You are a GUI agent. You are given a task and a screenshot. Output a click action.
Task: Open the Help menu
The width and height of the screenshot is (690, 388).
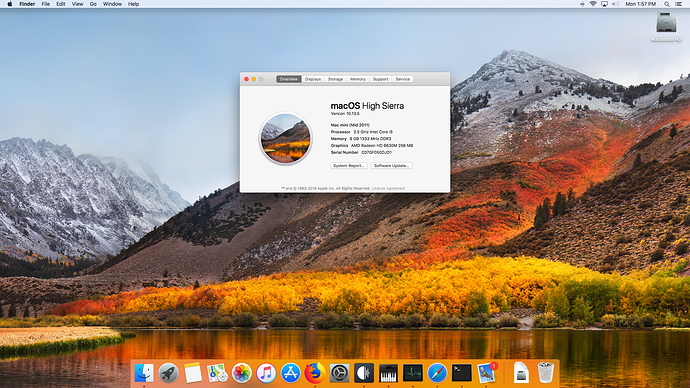click(x=133, y=4)
